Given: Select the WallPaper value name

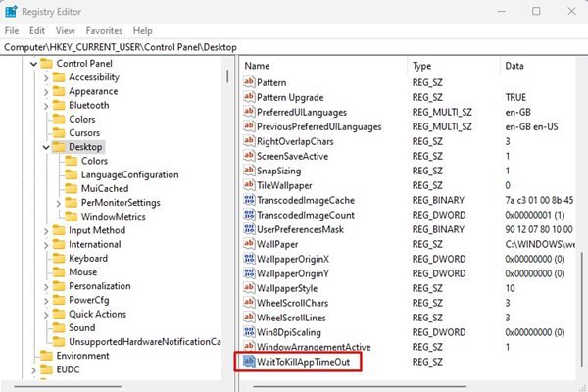Looking at the screenshot, I should 277,245.
